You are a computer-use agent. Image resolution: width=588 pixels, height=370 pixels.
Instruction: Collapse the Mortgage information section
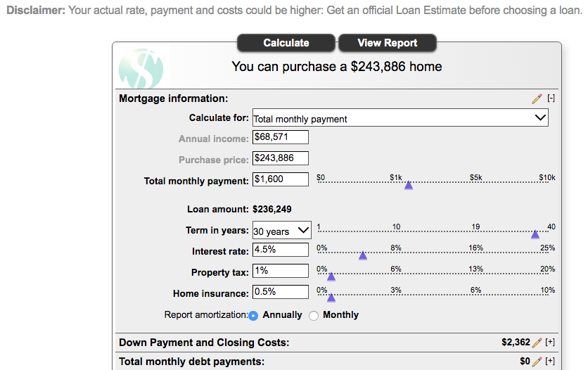coord(551,98)
